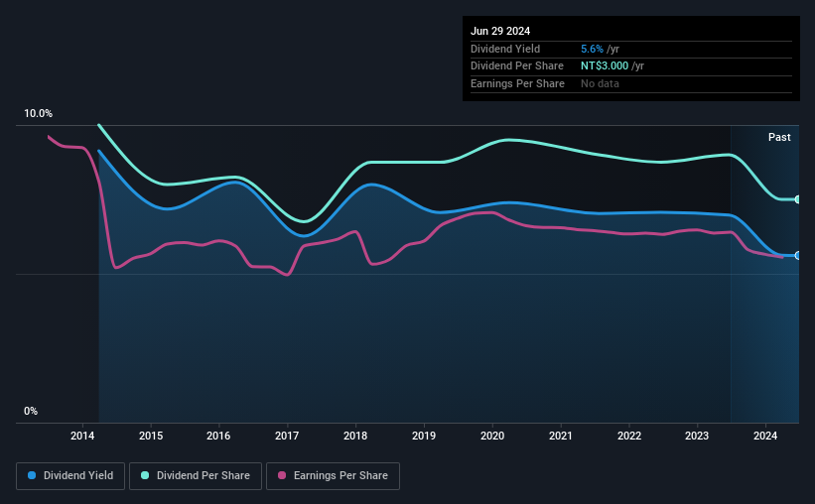Image resolution: width=815 pixels, height=504 pixels.
Task: Click the 2017 x-axis label
Action: tap(287, 436)
